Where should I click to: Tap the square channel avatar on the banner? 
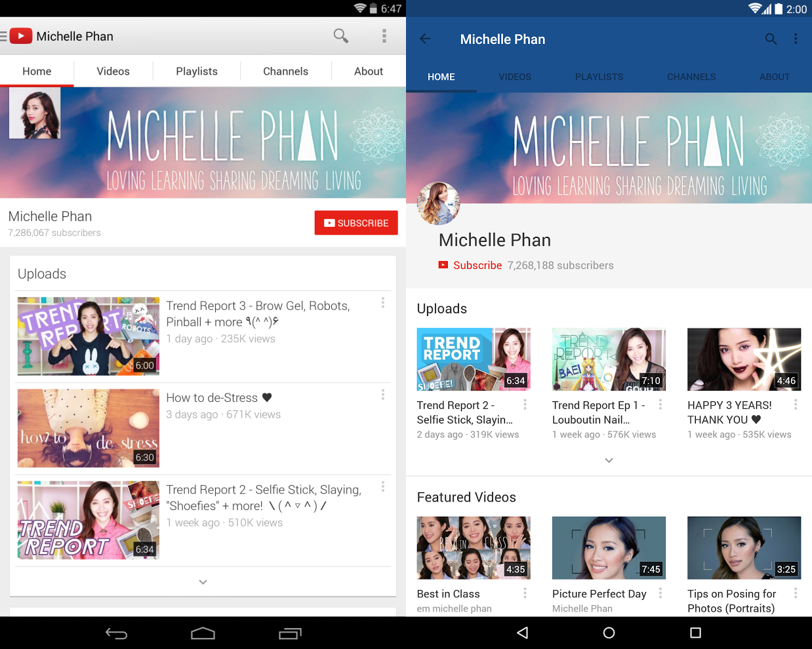coord(35,113)
